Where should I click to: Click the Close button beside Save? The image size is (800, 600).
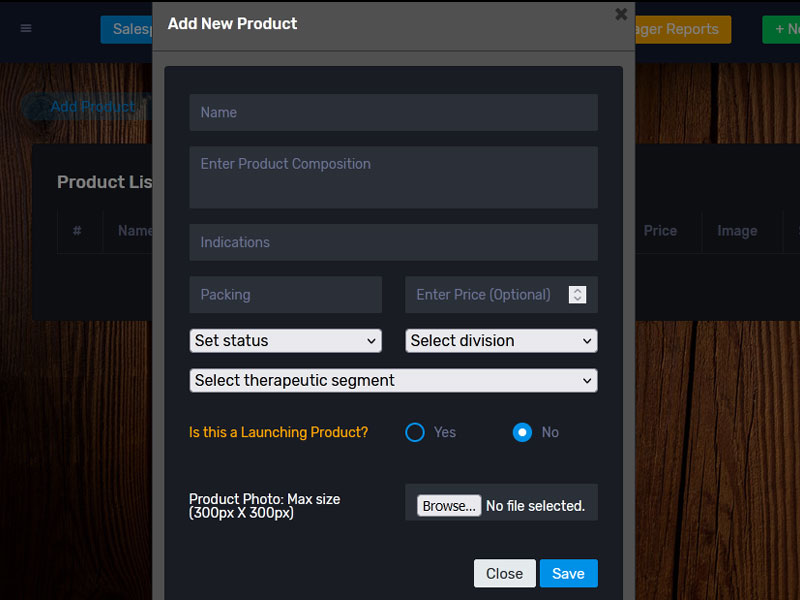click(504, 573)
